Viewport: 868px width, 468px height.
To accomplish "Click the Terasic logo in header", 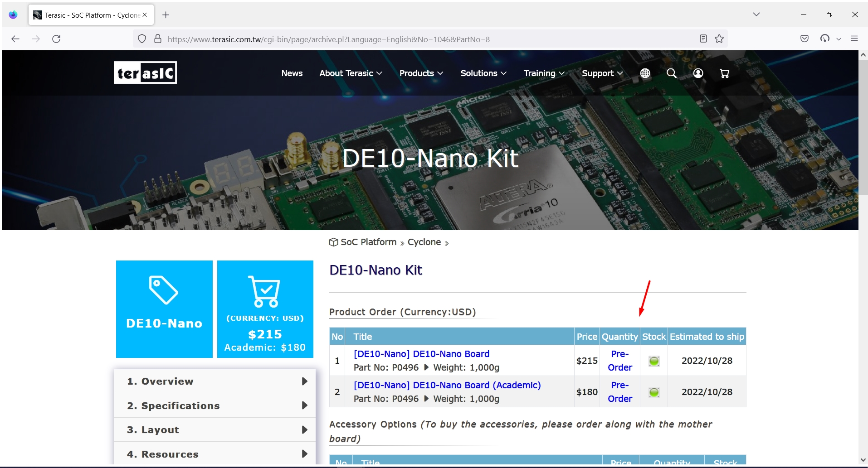I will (x=145, y=72).
